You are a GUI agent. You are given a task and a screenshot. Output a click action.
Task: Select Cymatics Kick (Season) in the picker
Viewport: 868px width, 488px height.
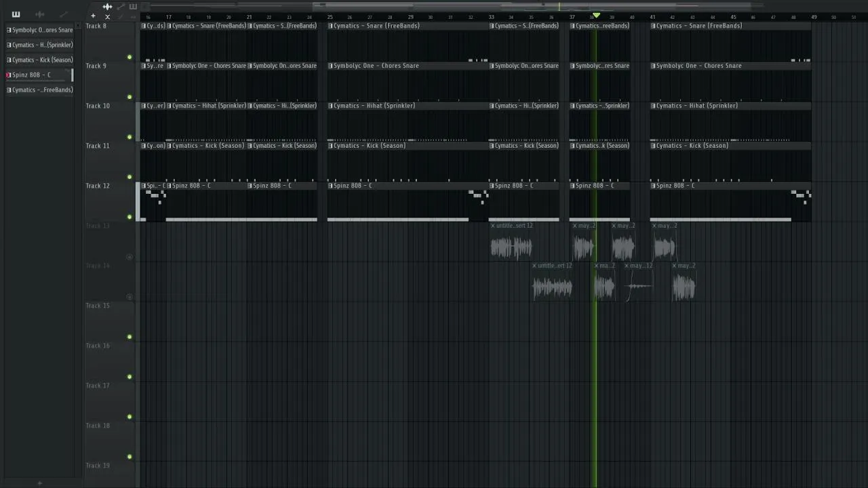pos(39,60)
